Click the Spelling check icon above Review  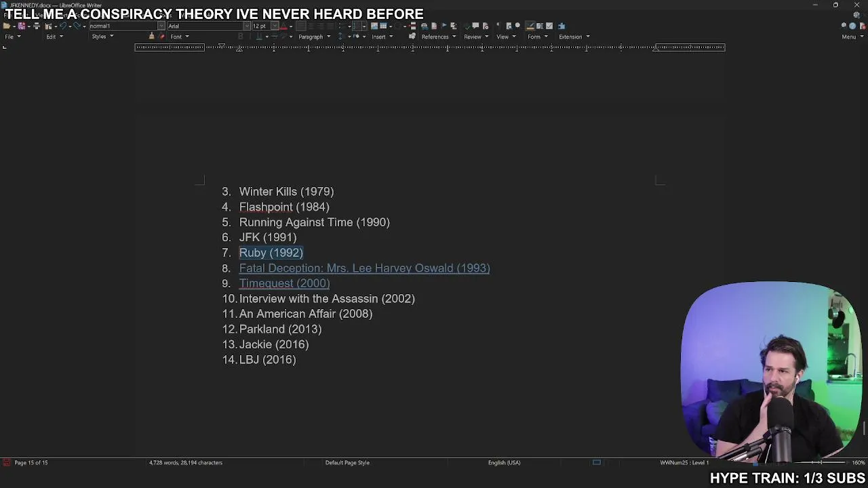[467, 26]
